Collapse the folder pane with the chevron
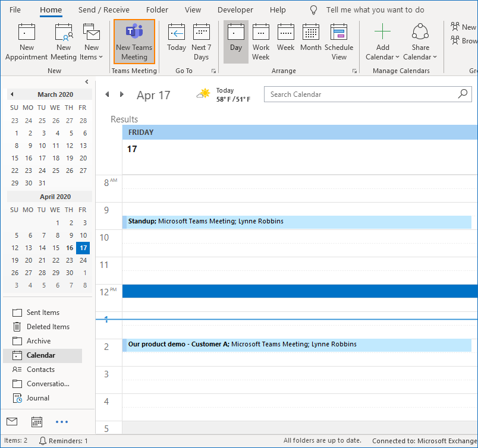 point(87,81)
